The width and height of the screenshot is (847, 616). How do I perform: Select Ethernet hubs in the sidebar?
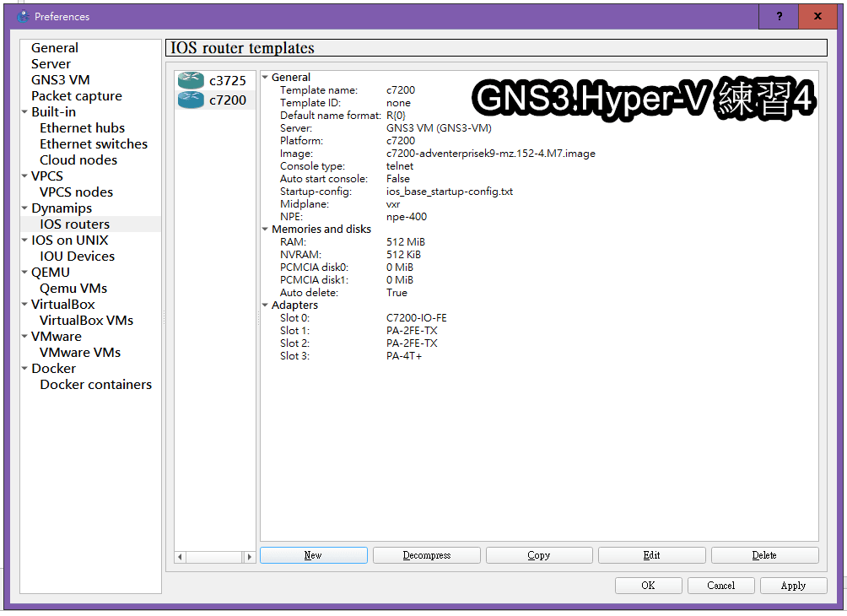(82, 128)
